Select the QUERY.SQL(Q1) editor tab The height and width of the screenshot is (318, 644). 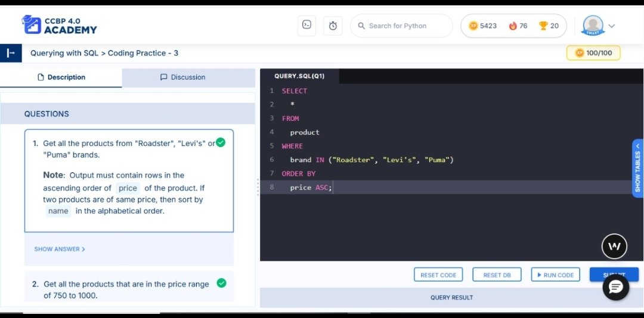coord(299,76)
